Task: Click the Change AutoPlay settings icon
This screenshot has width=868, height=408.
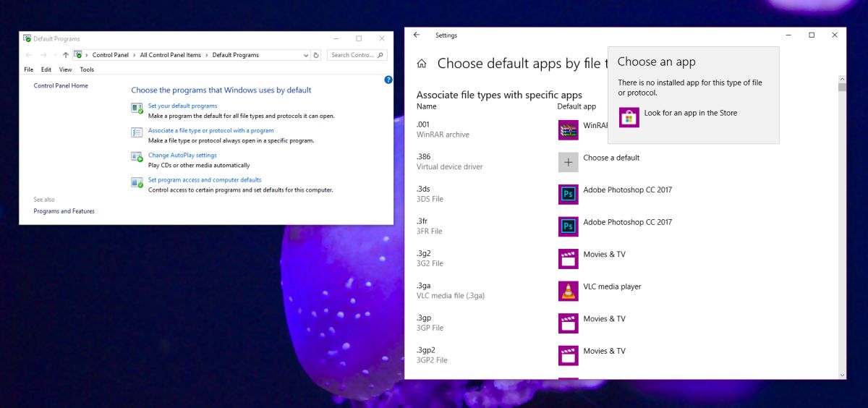Action: click(137, 158)
